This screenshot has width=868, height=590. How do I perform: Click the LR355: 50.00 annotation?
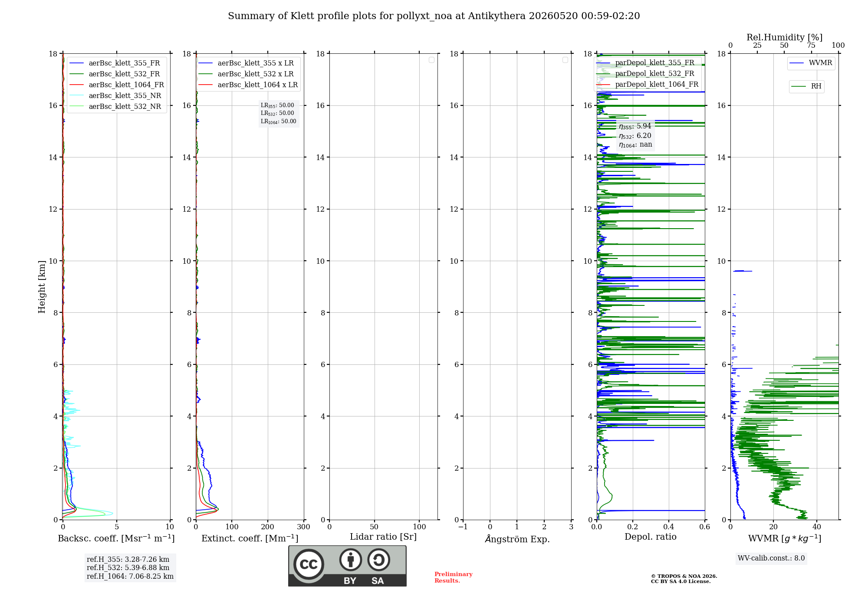click(277, 105)
